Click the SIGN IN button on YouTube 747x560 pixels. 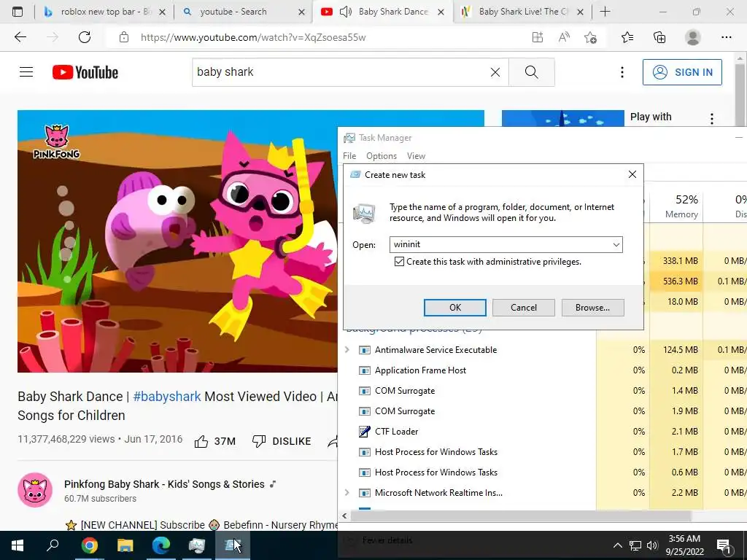pyautogui.click(x=682, y=72)
